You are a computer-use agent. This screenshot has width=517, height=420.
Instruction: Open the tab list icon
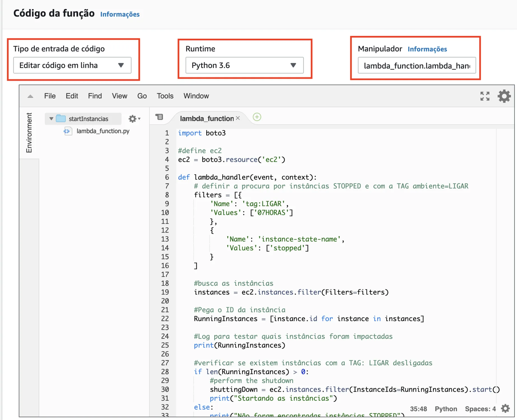[159, 117]
